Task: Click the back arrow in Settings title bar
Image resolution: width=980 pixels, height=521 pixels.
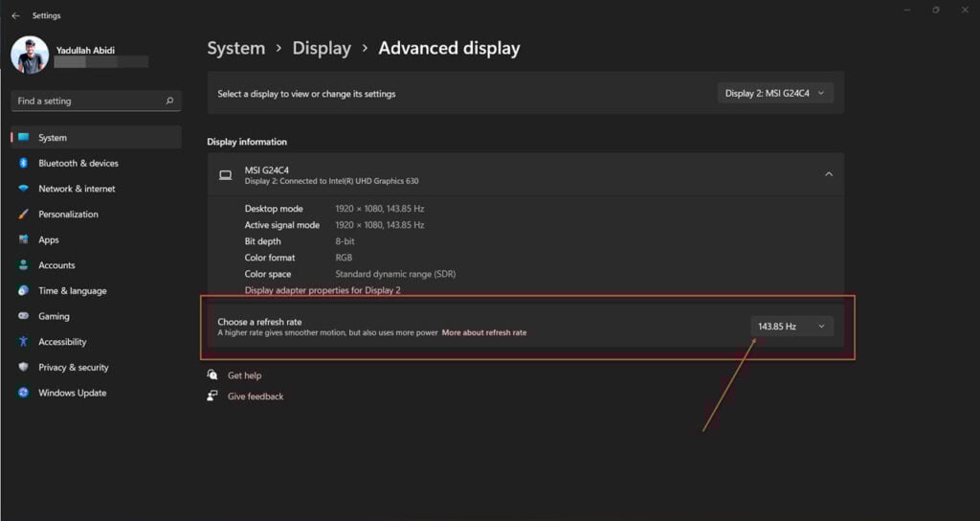Action: (x=15, y=15)
